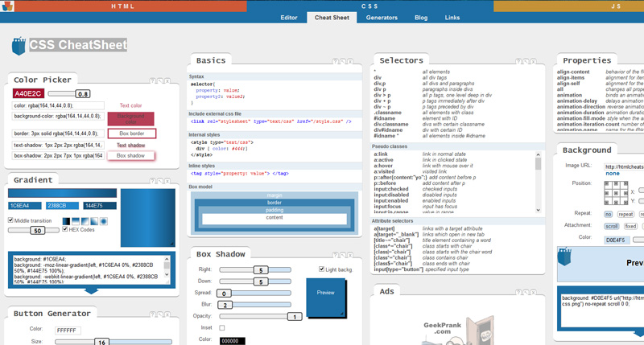Click the up arrow of the Pseudo classes scrollbar
This screenshot has width=644, height=345.
point(538,154)
